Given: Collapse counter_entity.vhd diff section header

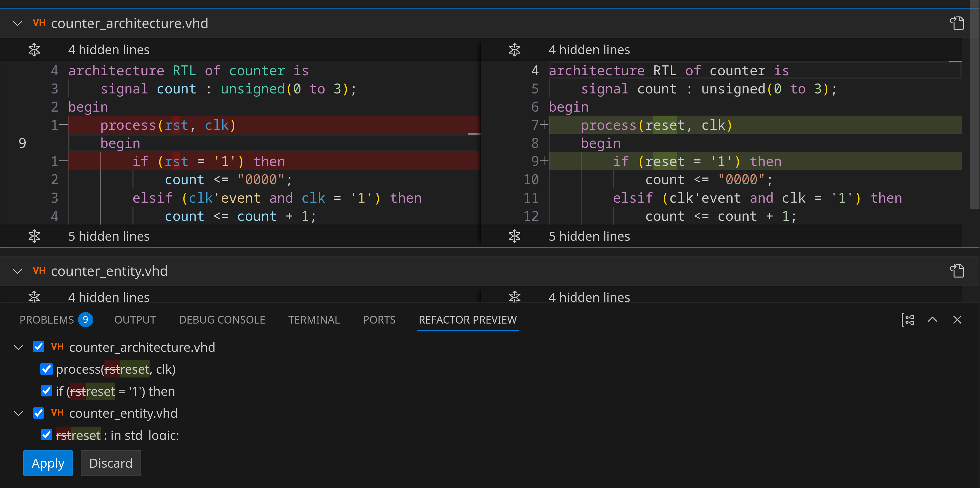Looking at the screenshot, I should click(18, 271).
